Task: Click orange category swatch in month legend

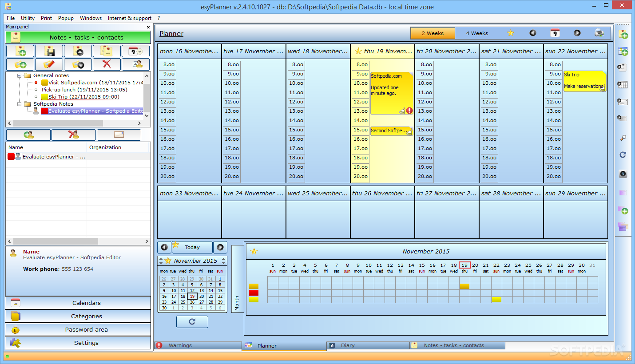Action: pyautogui.click(x=254, y=286)
